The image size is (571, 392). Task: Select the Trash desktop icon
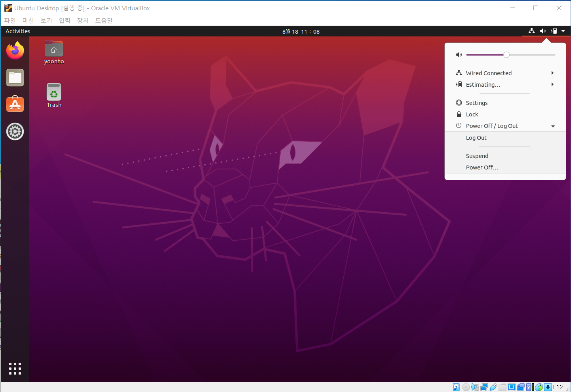[x=54, y=95]
